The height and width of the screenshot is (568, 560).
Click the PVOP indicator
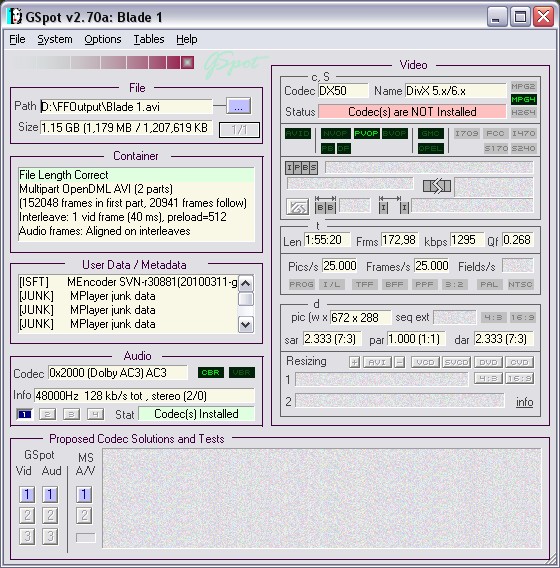click(x=366, y=133)
